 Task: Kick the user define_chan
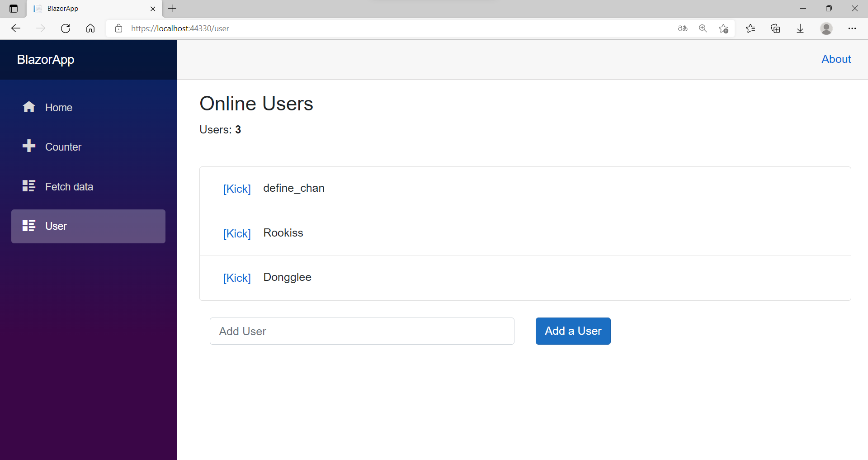tap(237, 189)
